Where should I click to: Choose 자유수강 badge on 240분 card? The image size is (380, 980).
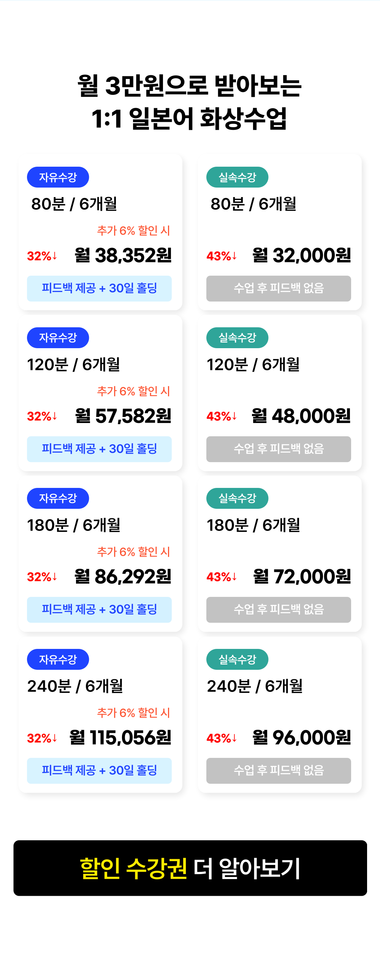pyautogui.click(x=58, y=659)
